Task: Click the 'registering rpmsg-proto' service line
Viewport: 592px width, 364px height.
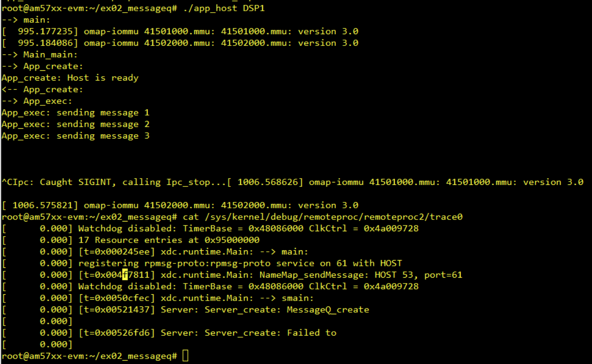Action: point(240,263)
